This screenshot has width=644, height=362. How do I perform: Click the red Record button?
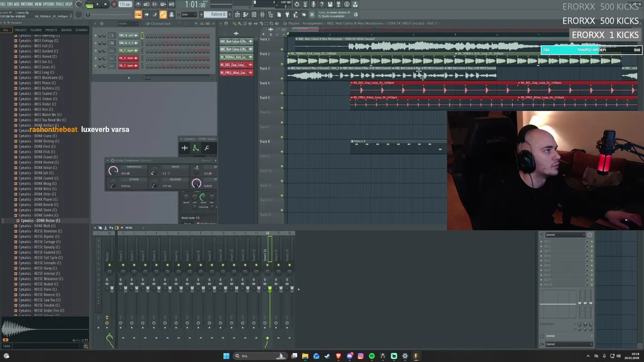pyautogui.click(x=114, y=5)
